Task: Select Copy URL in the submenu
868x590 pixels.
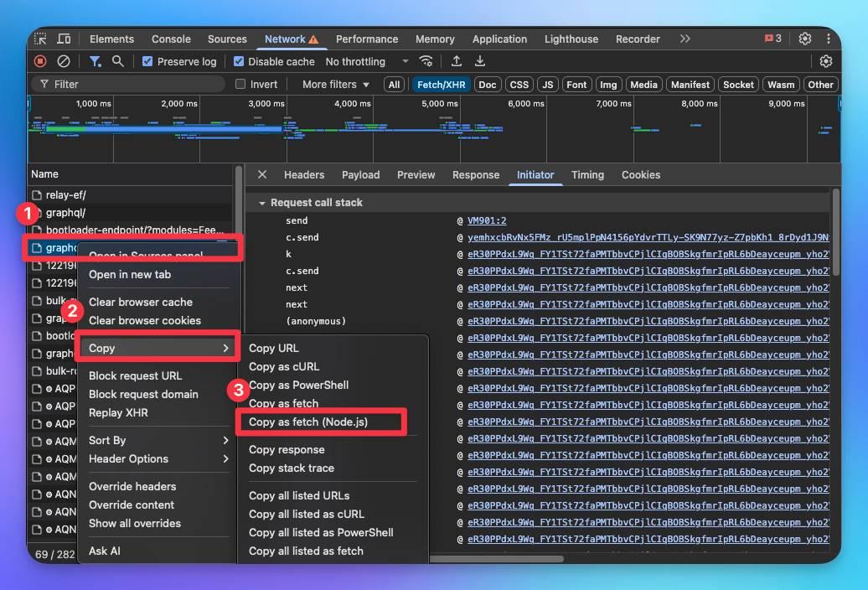Action: pyautogui.click(x=273, y=348)
